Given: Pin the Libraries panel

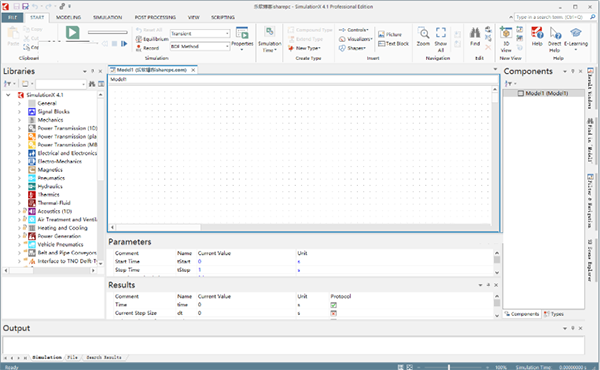Looking at the screenshot, I should pyautogui.click(x=92, y=71).
